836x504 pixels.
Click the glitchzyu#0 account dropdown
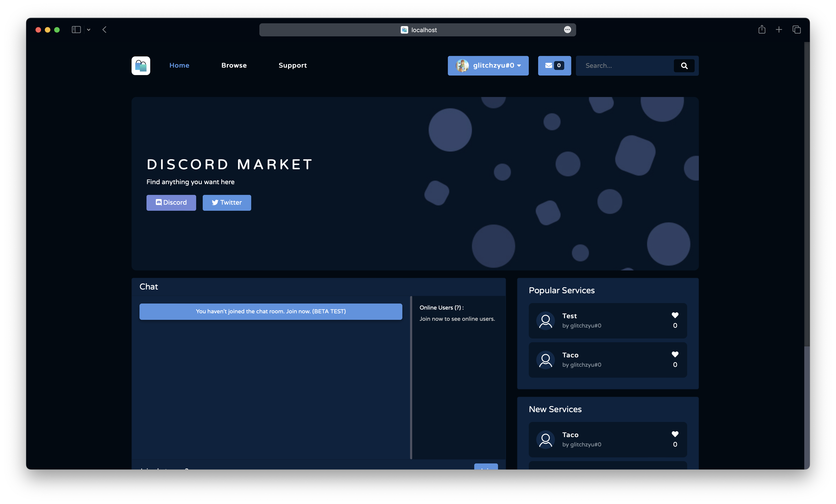(x=488, y=65)
